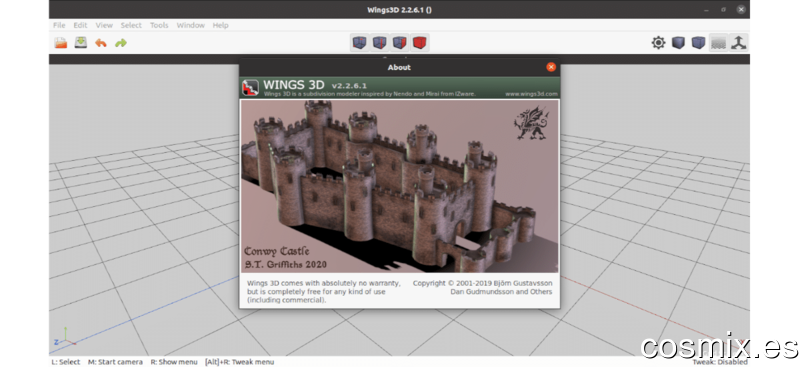This screenshot has width=800, height=367.
Task: Expand the Select menu
Action: pyautogui.click(x=131, y=25)
